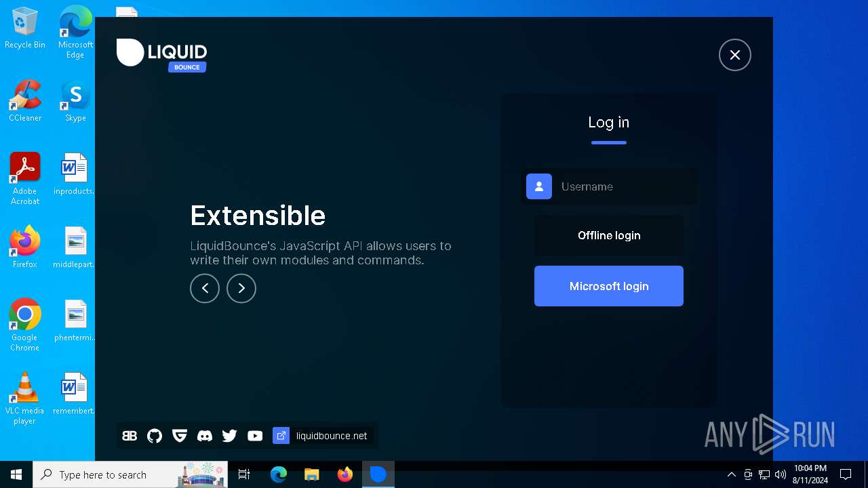This screenshot has height=488, width=868.
Task: Open the taskbar clock and date
Action: point(810,474)
